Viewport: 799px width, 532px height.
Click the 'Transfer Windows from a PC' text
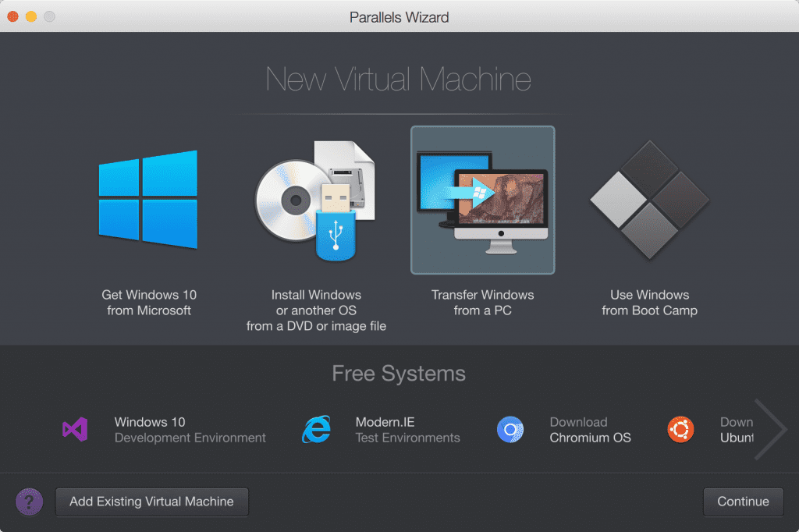pyautogui.click(x=482, y=303)
